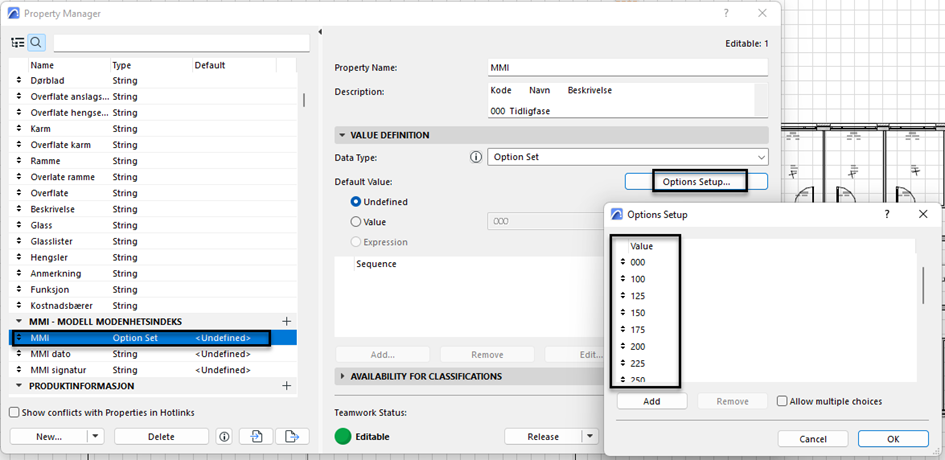Screen dimensions: 945x460
Task: Open the Release button dropdown arrow
Action: 590,436
